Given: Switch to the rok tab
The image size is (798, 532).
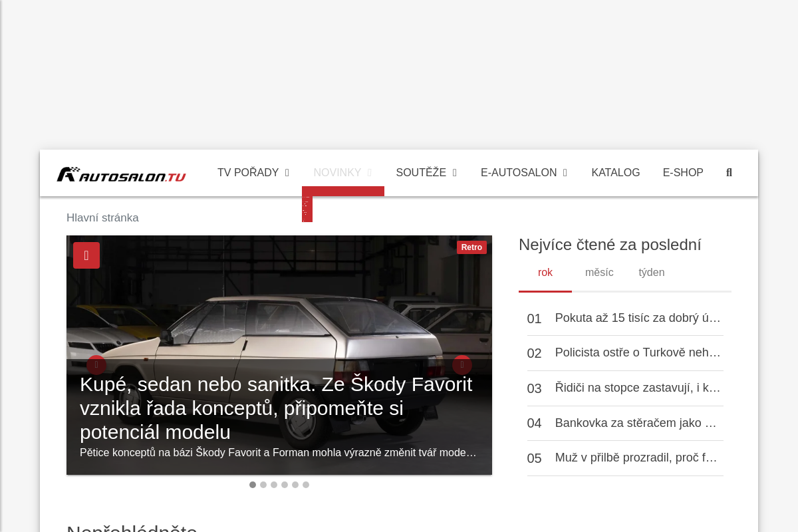Looking at the screenshot, I should coord(545,273).
